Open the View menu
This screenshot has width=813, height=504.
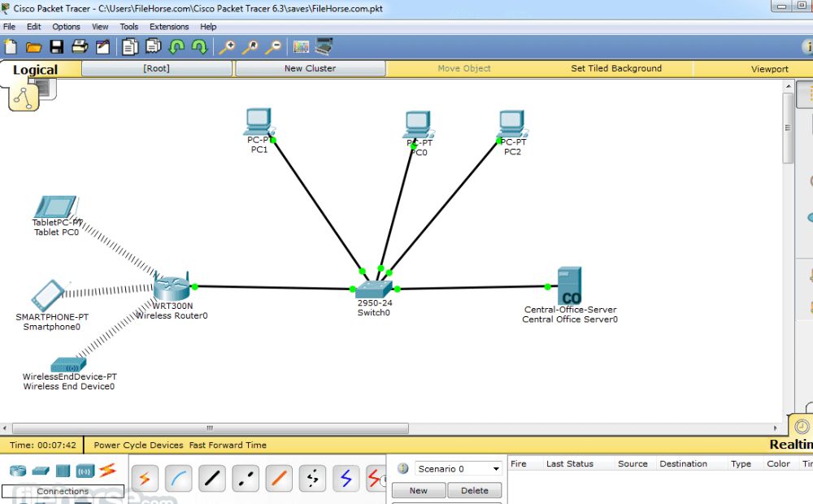[100, 27]
